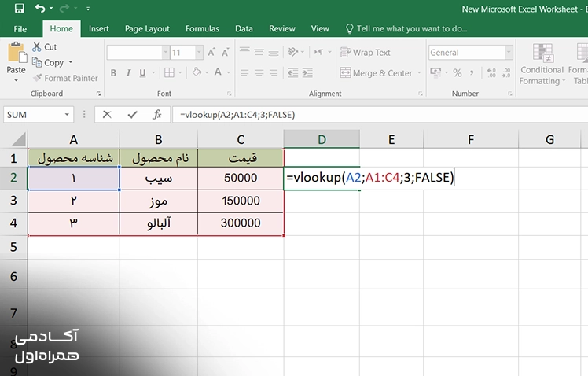The image size is (588, 376).
Task: Open the Undo history dropdown arrow
Action: point(51,8)
